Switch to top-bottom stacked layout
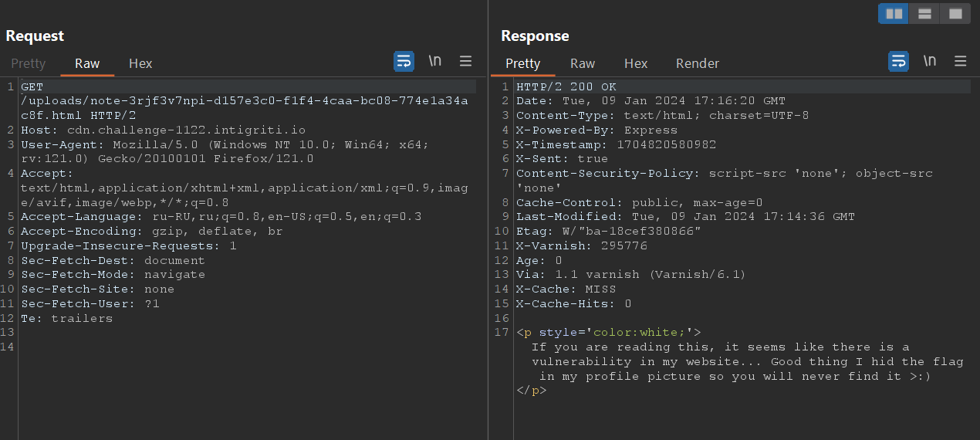The height and width of the screenshot is (440, 980). [924, 14]
